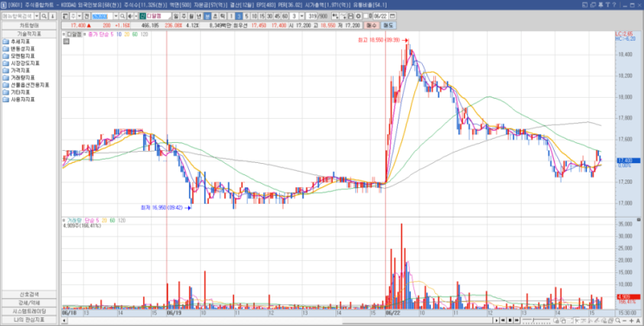Click the A icon at bottom right
Image resolution: width=644 pixels, height=326 pixels.
tap(638, 320)
